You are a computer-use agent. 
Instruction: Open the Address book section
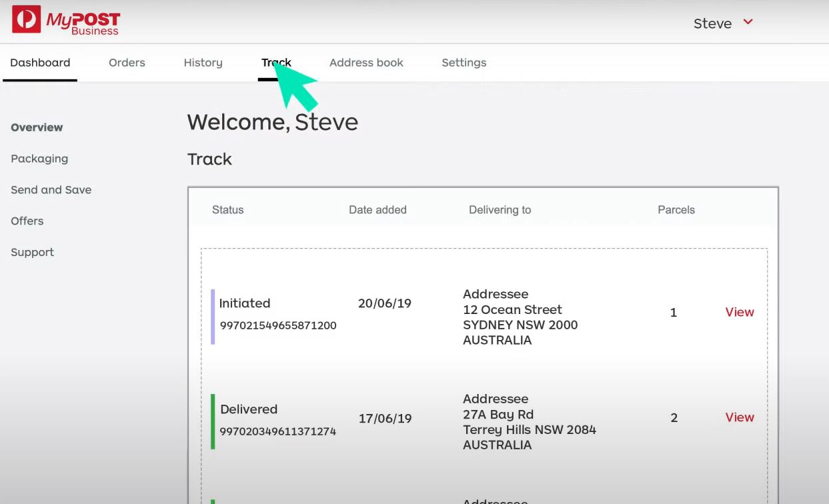click(x=366, y=62)
